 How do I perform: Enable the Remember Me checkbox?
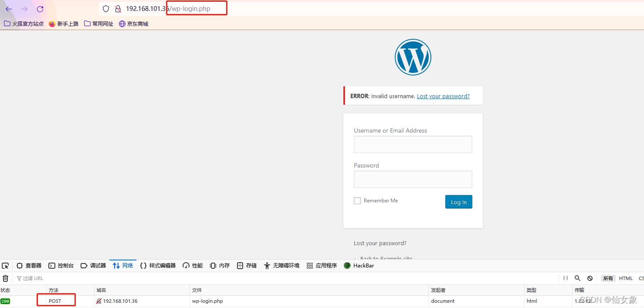[357, 201]
